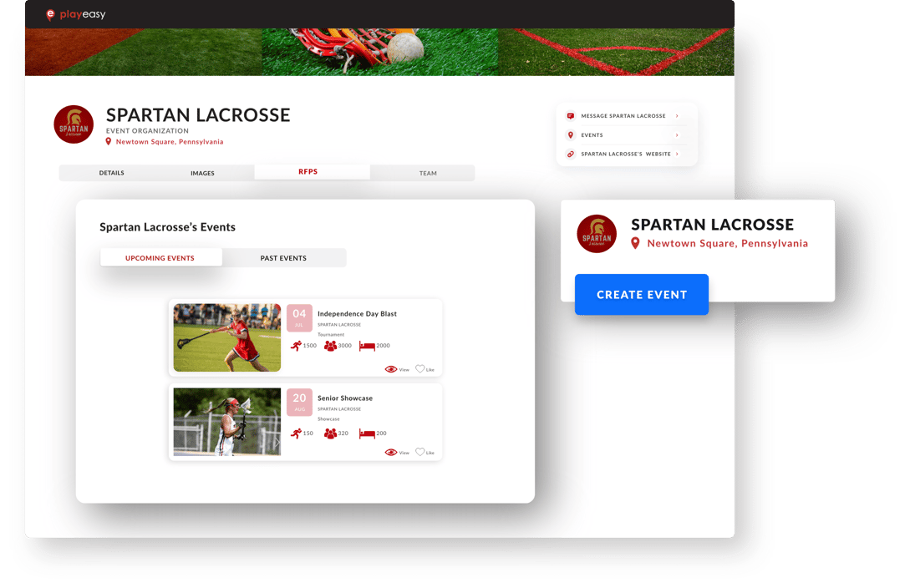
Task: Expand the Message Spartan Lacrosse chevron
Action: click(677, 116)
